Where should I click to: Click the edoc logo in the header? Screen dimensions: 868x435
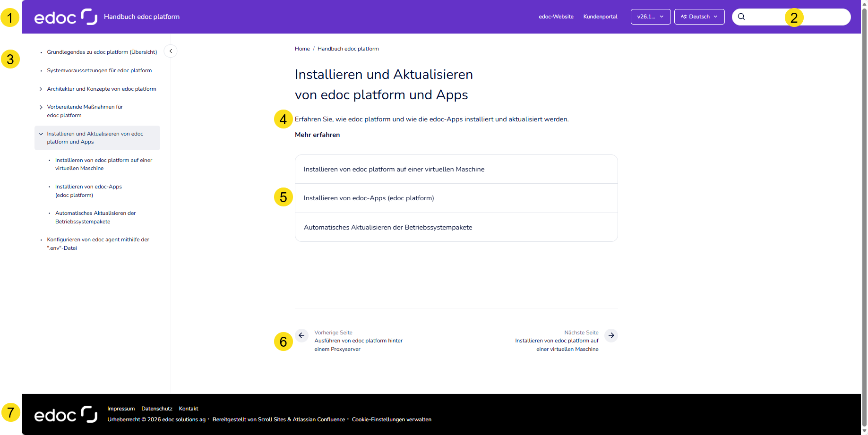coord(65,16)
